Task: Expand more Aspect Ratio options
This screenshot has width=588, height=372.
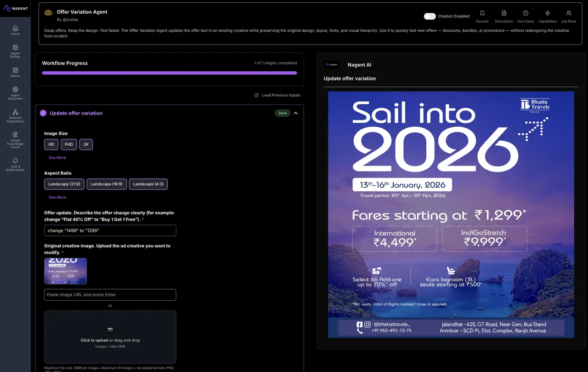Action: tap(57, 197)
